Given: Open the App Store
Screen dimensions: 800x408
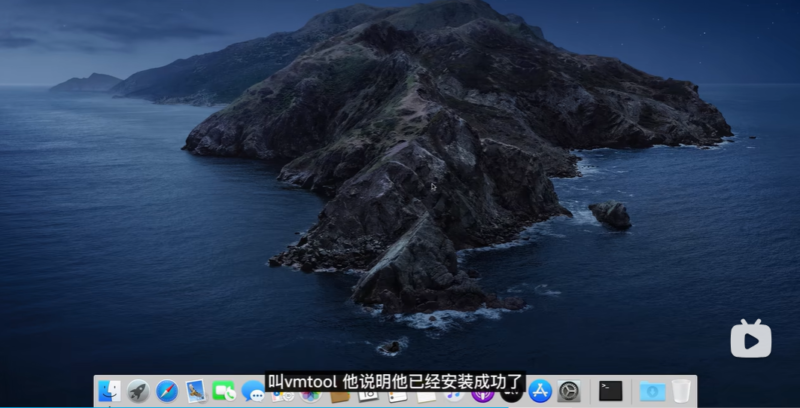Looking at the screenshot, I should pos(541,391).
